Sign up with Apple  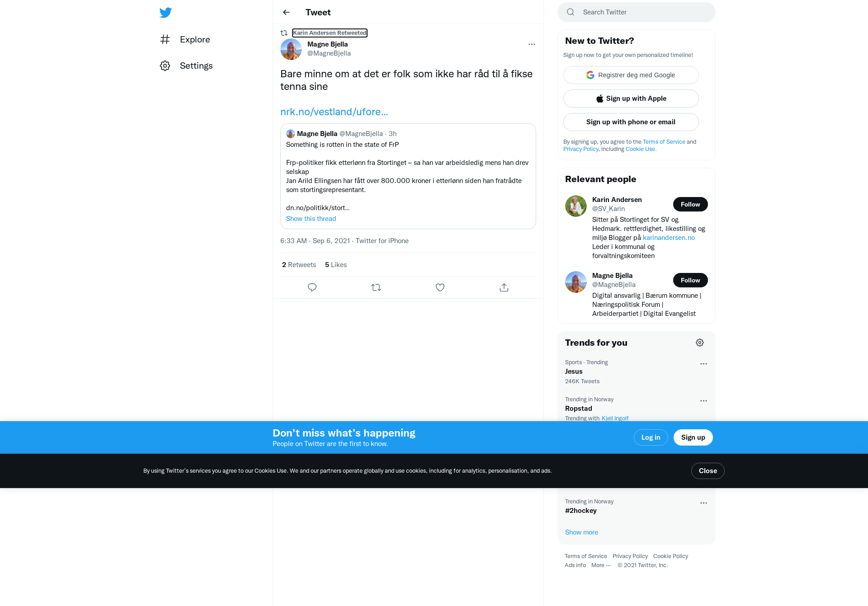631,99
